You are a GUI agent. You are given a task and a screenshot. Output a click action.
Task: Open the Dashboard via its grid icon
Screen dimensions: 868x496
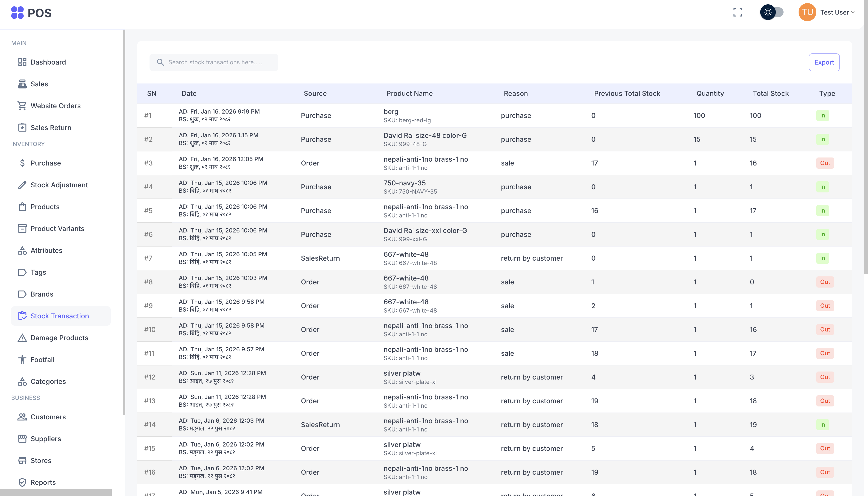coord(23,62)
